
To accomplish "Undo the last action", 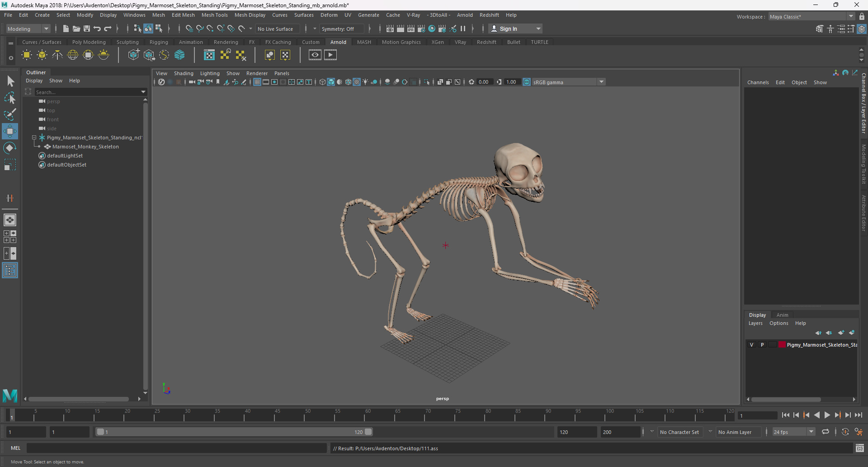I will 97,29.
